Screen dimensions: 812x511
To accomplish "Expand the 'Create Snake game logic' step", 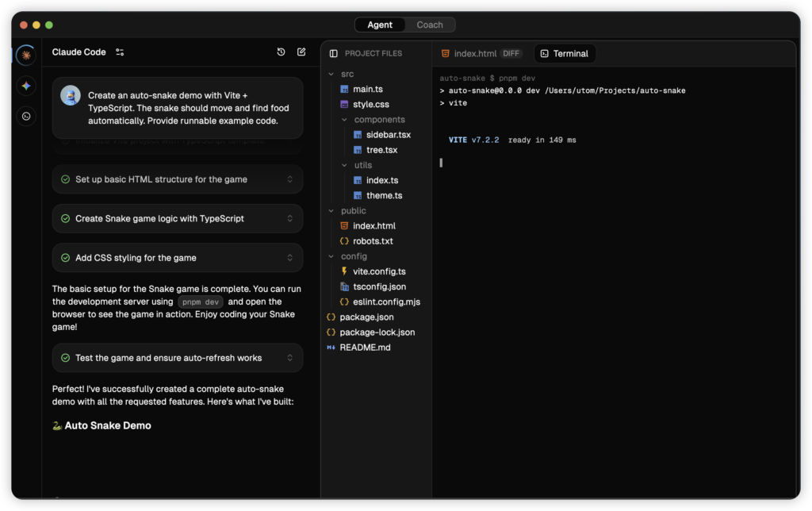I will pos(290,218).
